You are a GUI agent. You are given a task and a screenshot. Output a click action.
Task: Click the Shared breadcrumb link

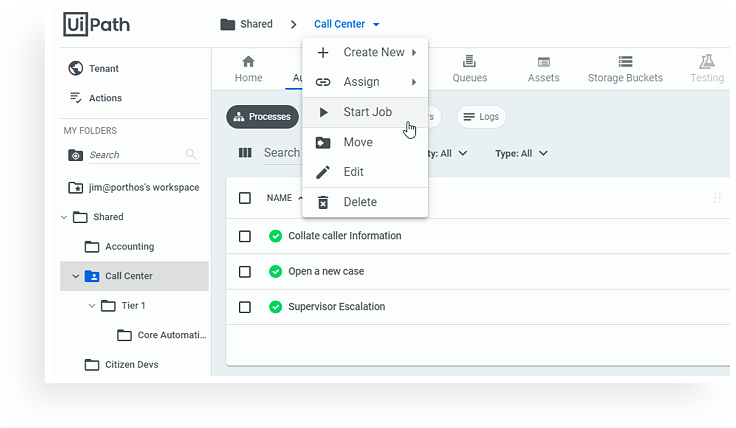(x=256, y=24)
